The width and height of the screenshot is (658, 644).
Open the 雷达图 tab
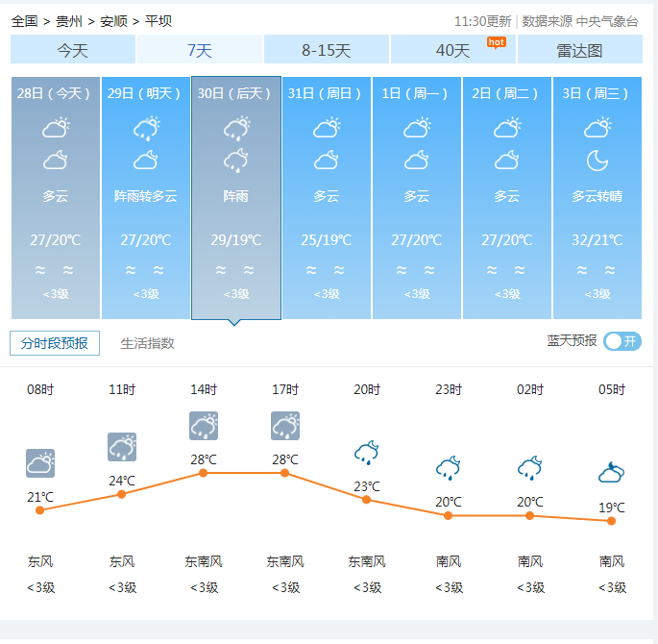point(579,50)
